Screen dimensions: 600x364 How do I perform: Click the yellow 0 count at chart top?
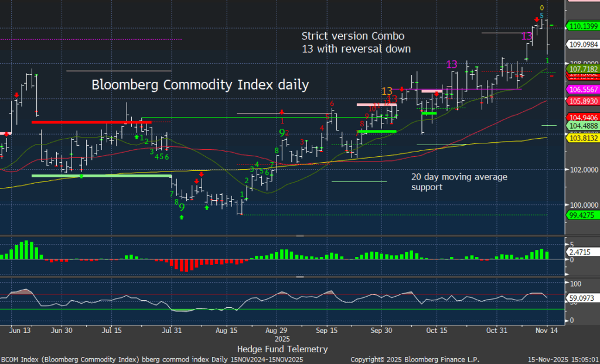click(542, 8)
